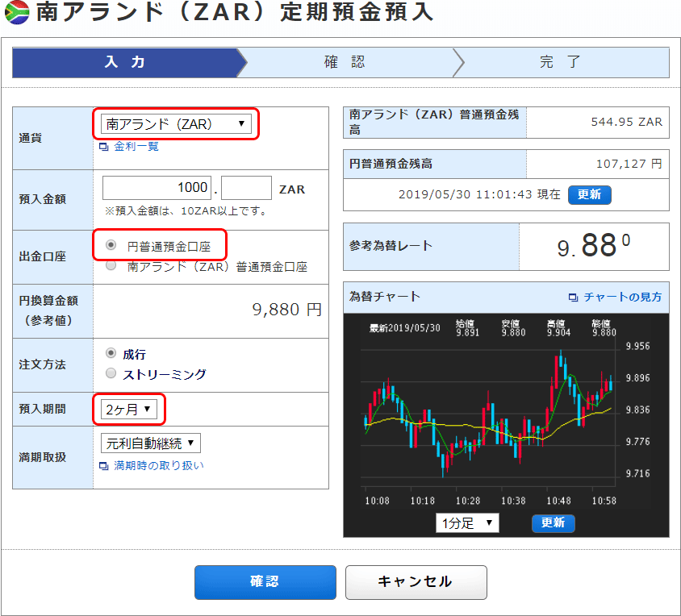Choose ストリーミング order method

coord(111,373)
